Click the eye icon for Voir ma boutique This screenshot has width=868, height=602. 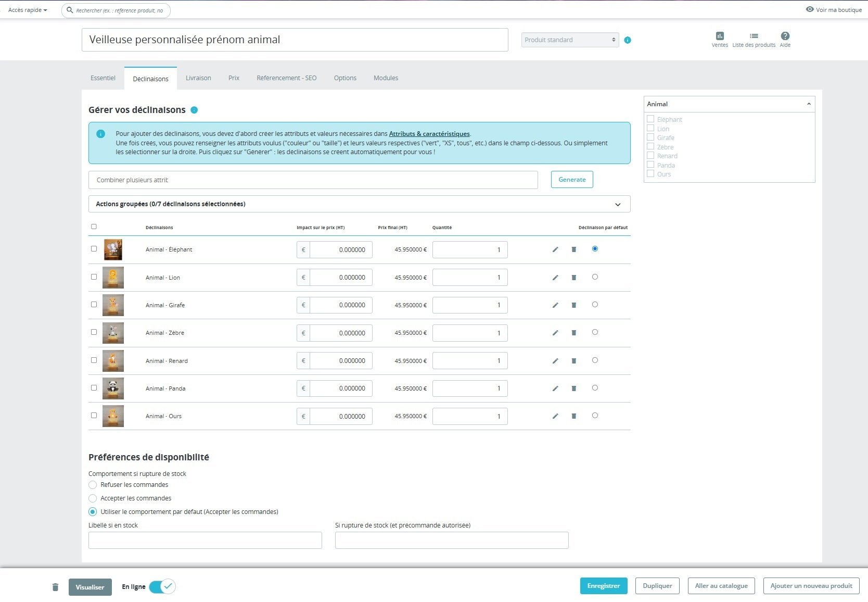(810, 9)
